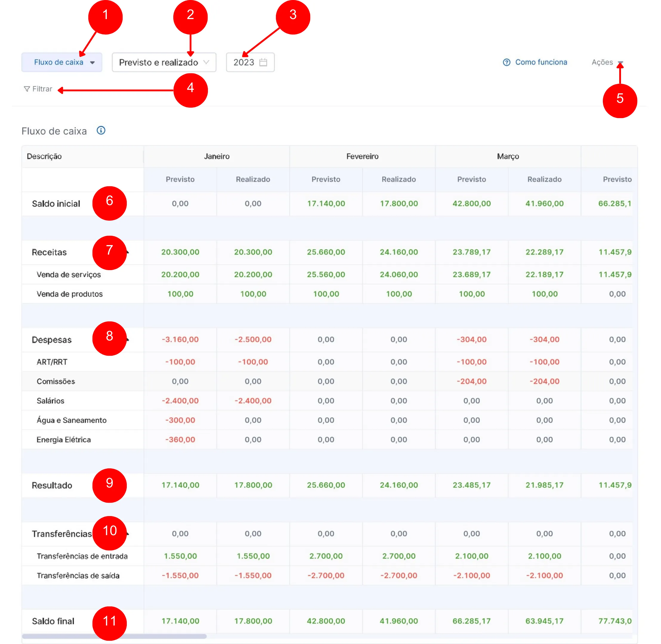Click the info icon beside Fluxo de caixa title
Screen dimensions: 661x644
(x=101, y=130)
